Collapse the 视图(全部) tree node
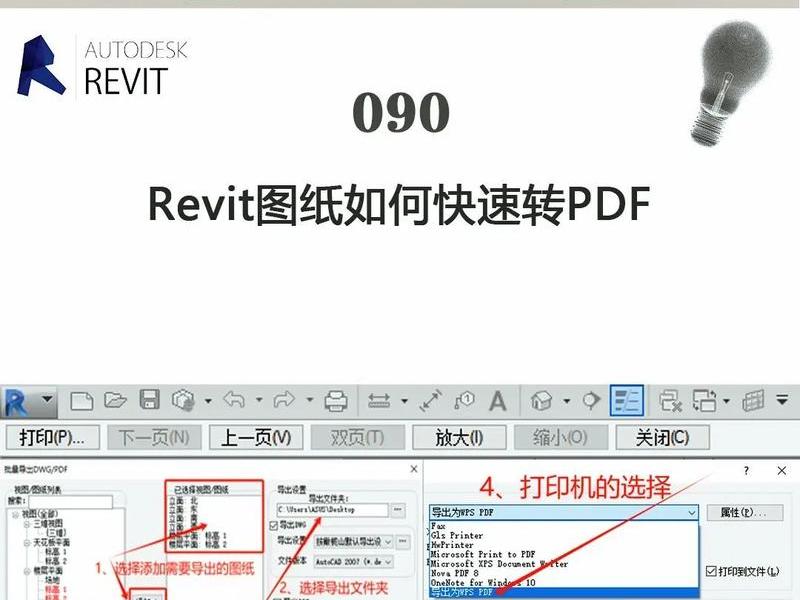 [15, 514]
